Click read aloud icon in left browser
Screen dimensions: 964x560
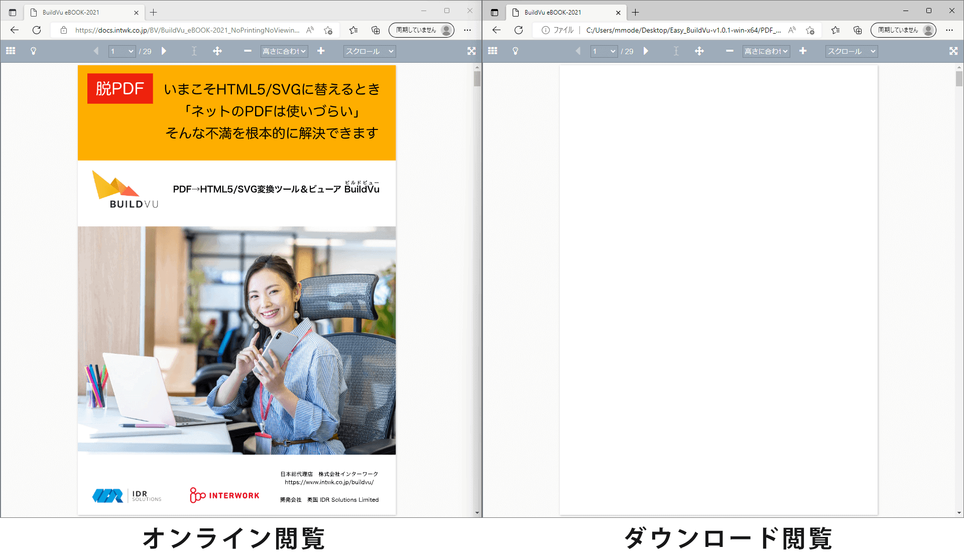tap(310, 30)
